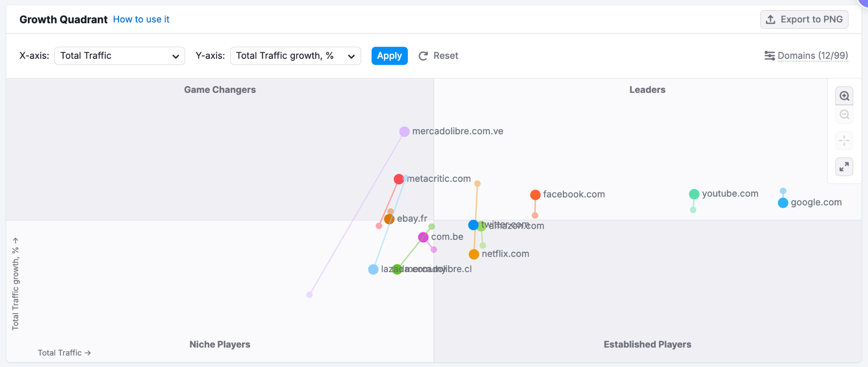Click the blue Apply button
This screenshot has height=367, width=868.
pos(389,56)
